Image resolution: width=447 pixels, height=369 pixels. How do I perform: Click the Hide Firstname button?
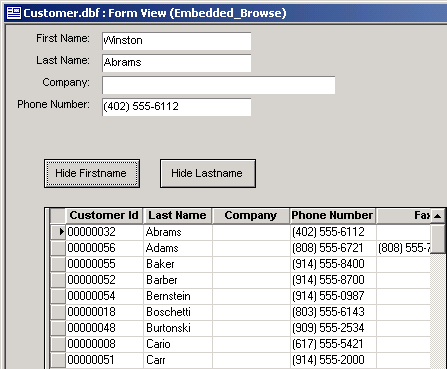pyautogui.click(x=92, y=173)
